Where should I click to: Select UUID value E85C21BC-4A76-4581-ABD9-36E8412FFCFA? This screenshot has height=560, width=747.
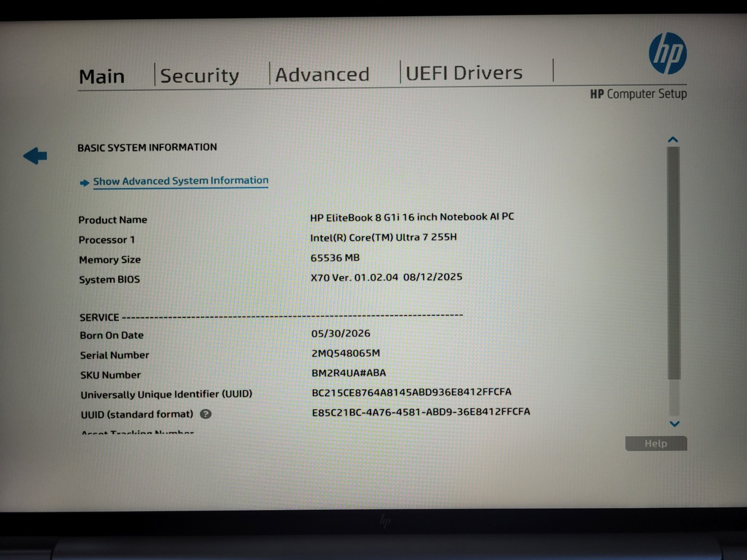point(421,412)
